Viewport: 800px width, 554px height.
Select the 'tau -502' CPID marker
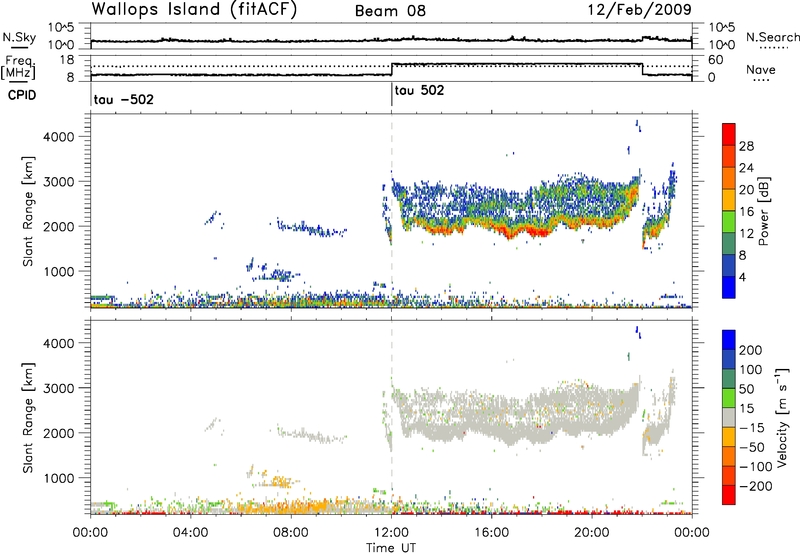(x=123, y=99)
